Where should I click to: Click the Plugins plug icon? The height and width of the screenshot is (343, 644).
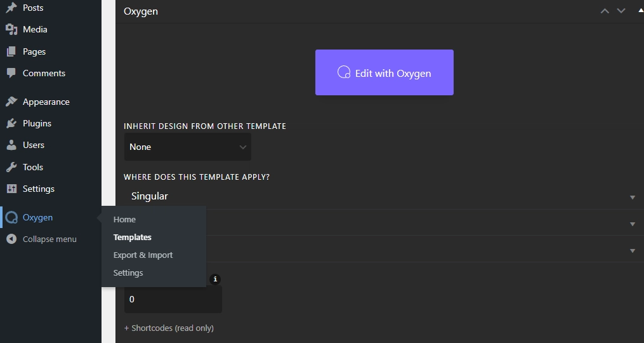[11, 123]
